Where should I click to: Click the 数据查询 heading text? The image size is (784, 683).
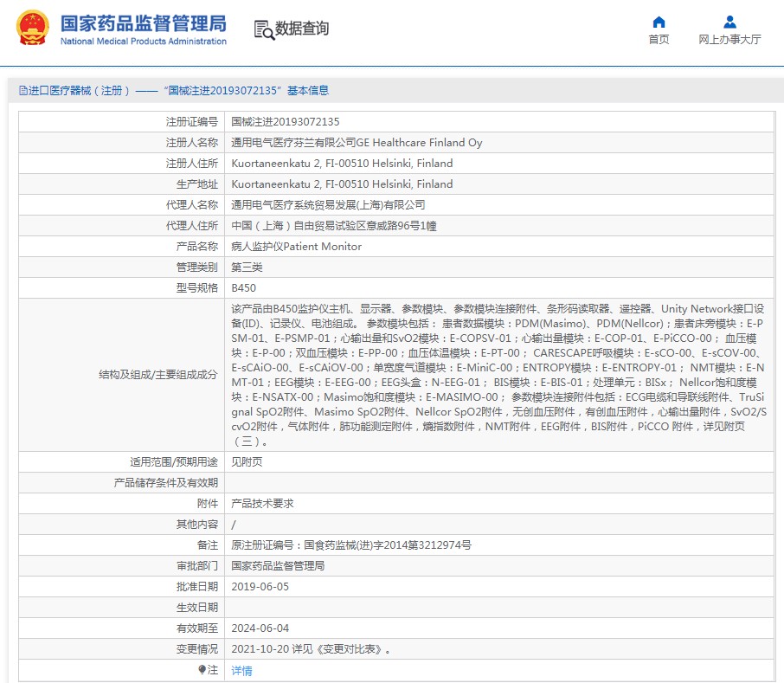pos(302,29)
